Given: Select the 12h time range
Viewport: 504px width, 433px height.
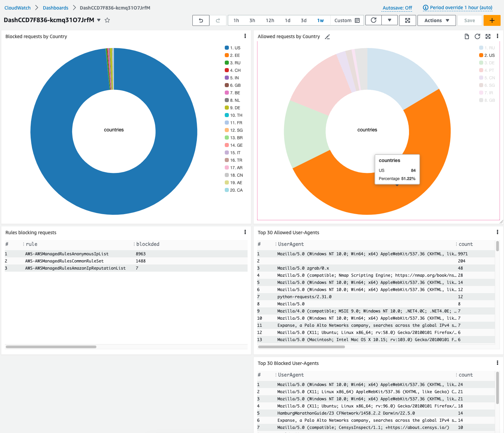Looking at the screenshot, I should (x=270, y=20).
